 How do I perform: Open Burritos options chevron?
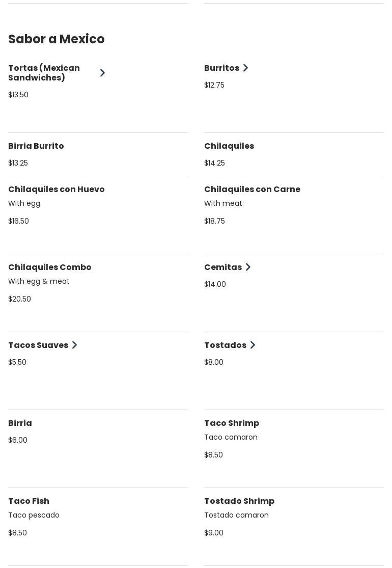point(245,68)
